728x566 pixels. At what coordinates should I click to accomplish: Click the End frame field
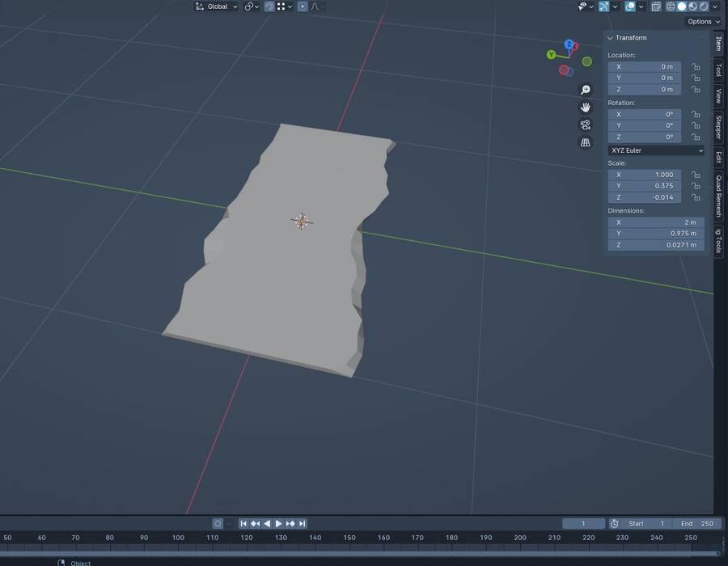coord(697,524)
